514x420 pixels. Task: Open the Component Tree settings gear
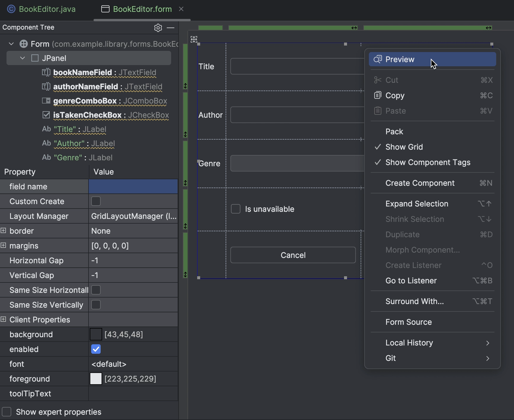click(158, 28)
